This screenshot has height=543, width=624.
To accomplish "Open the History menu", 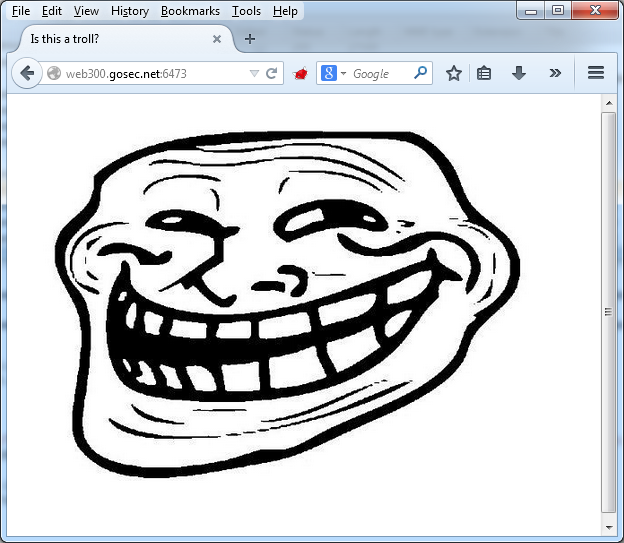I will 130,11.
